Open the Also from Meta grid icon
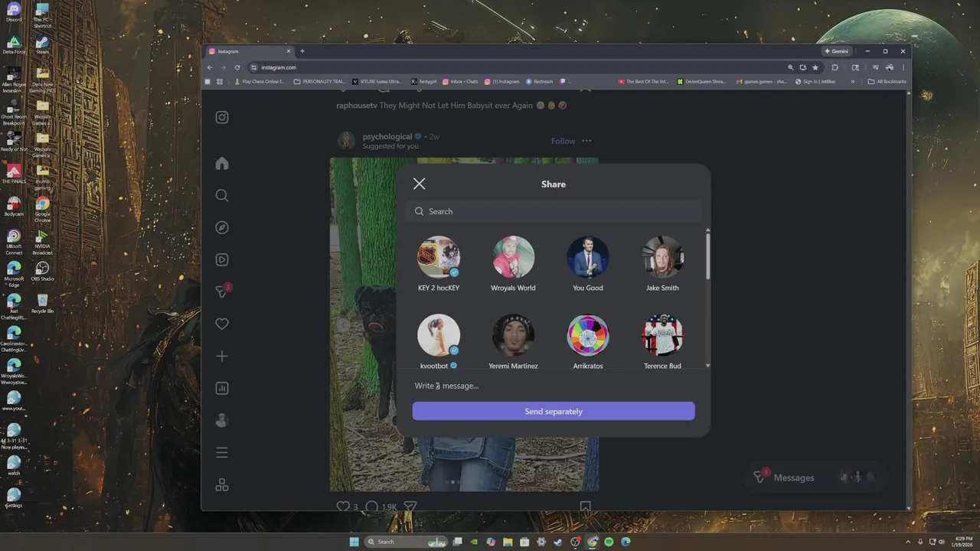 click(222, 484)
